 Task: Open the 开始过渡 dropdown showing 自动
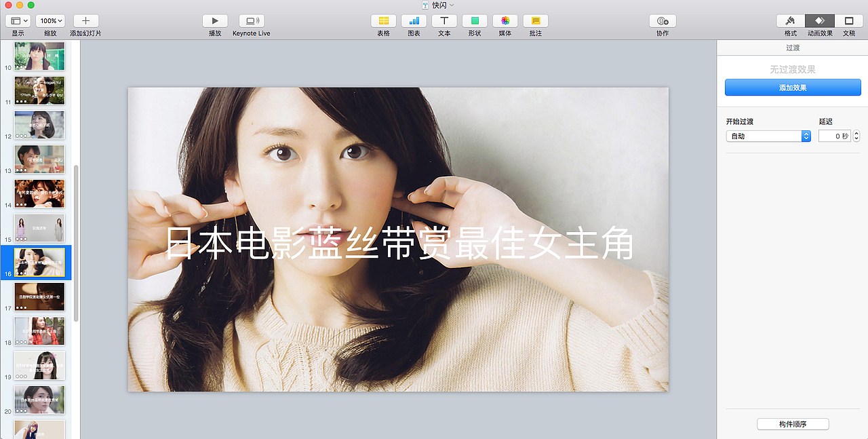pos(768,136)
